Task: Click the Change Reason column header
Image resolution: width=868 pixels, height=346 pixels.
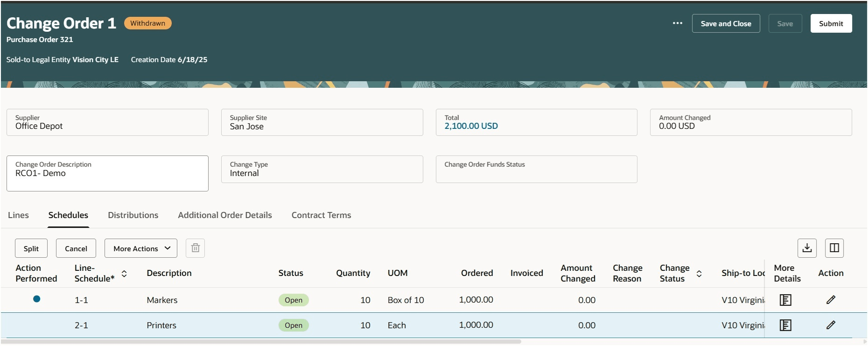Action: (627, 273)
